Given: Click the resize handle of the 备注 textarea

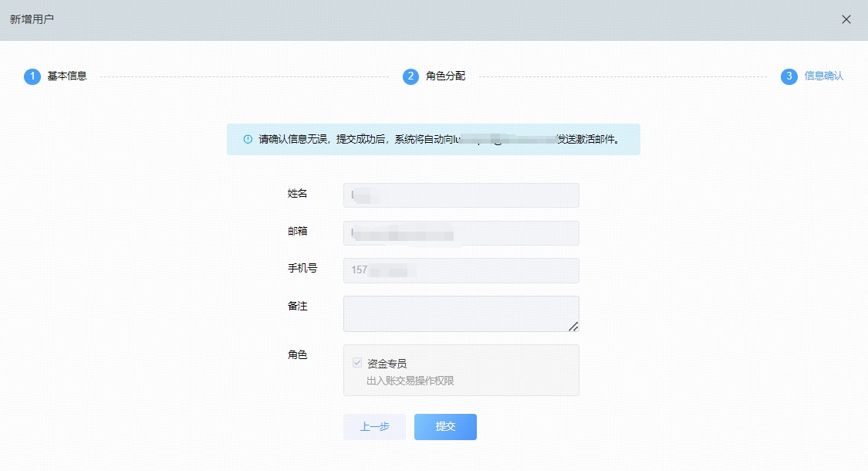Looking at the screenshot, I should click(x=574, y=327).
